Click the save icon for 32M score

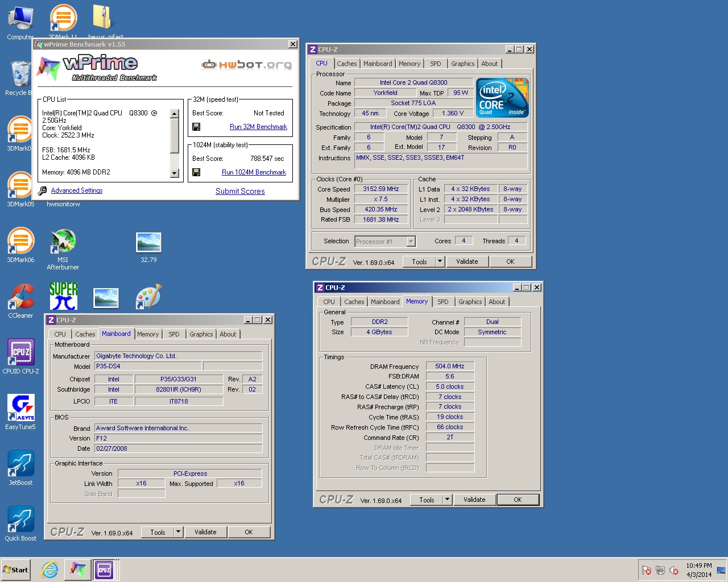coord(196,127)
